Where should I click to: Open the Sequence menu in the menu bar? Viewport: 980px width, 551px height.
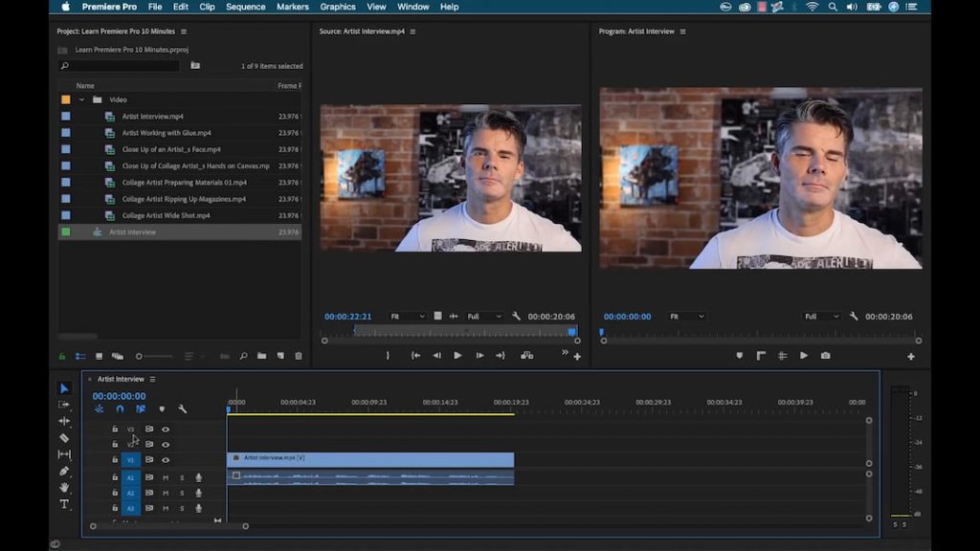tap(245, 7)
